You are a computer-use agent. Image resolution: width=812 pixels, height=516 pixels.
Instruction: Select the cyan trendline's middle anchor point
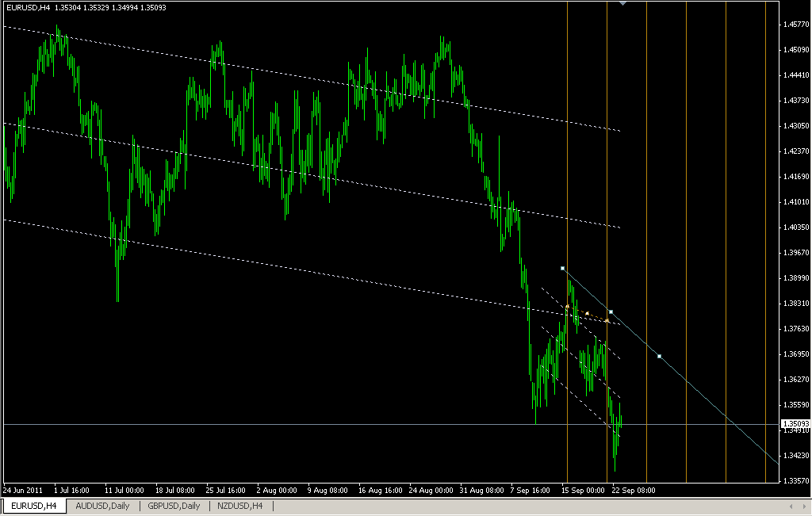(x=611, y=312)
